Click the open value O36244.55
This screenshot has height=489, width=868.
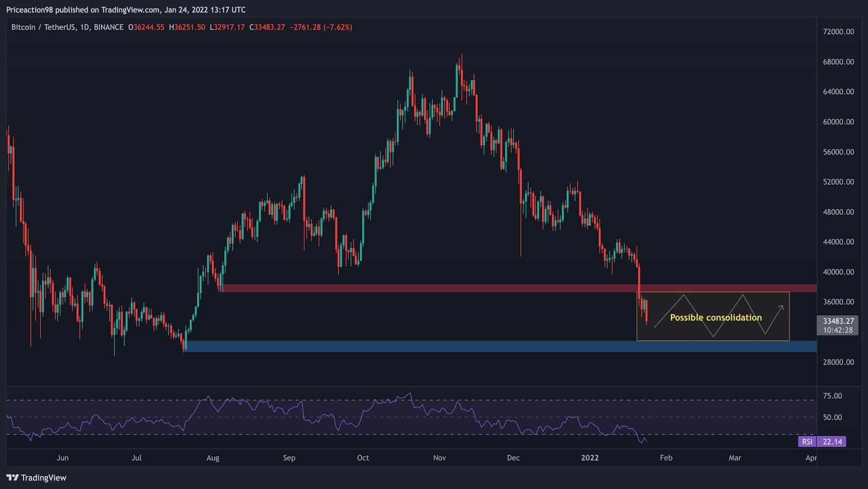click(x=146, y=27)
